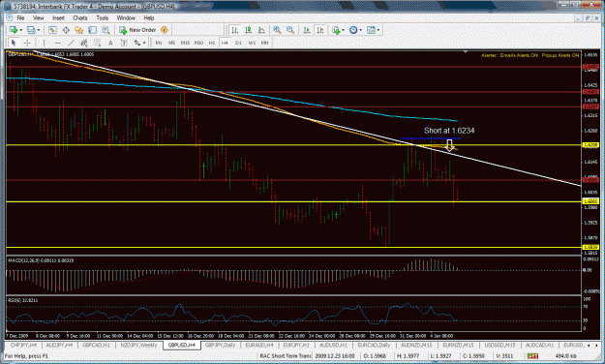The height and width of the screenshot is (364, 605).
Task: Expand the Arrows tool dropdown arrow
Action: tap(144, 43)
